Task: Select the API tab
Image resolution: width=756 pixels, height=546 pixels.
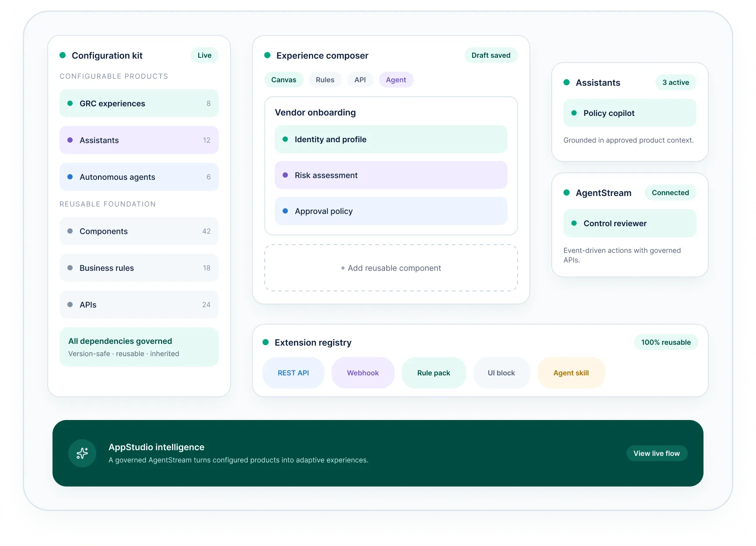Action: tap(360, 80)
